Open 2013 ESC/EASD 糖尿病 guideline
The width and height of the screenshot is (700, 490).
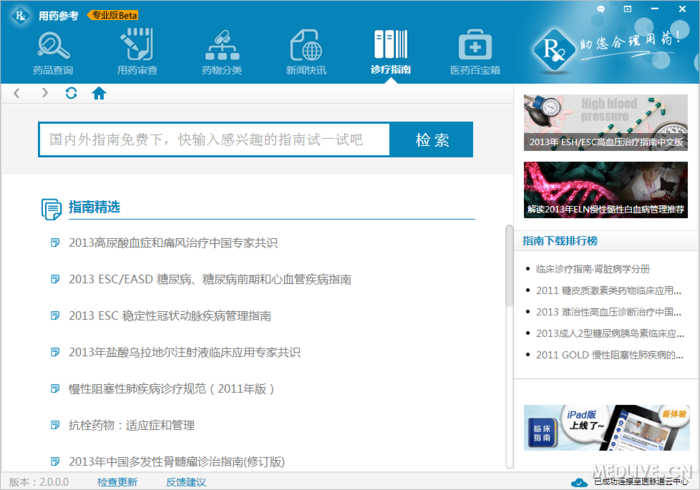click(x=210, y=279)
